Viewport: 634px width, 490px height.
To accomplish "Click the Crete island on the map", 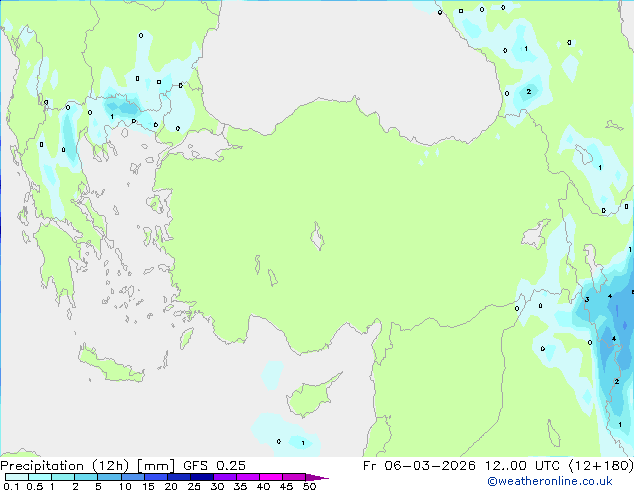I will pyautogui.click(x=110, y=364).
